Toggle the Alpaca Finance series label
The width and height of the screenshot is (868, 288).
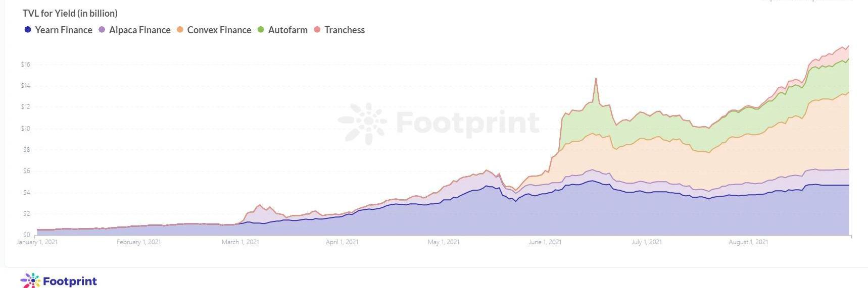pyautogui.click(x=140, y=30)
